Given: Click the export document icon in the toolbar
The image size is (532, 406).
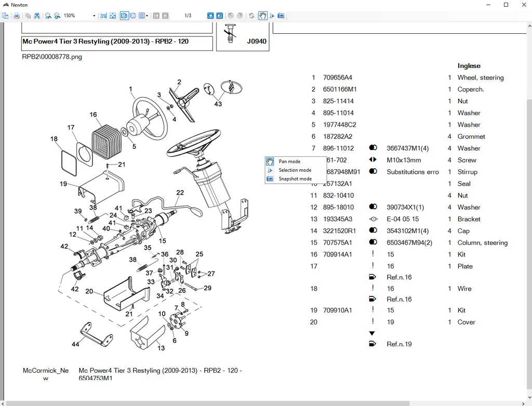Looking at the screenshot, I should 5,16.
